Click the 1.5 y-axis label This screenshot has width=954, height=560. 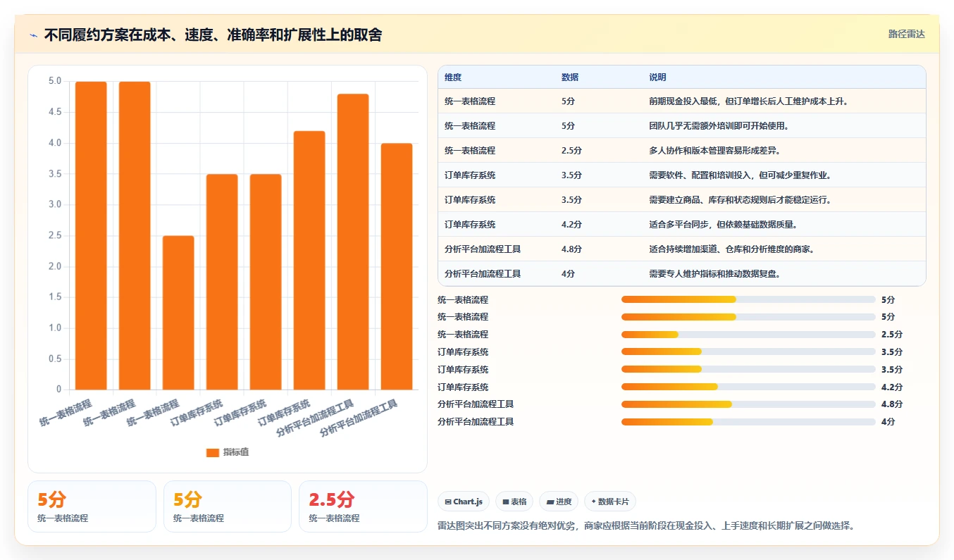(55, 297)
